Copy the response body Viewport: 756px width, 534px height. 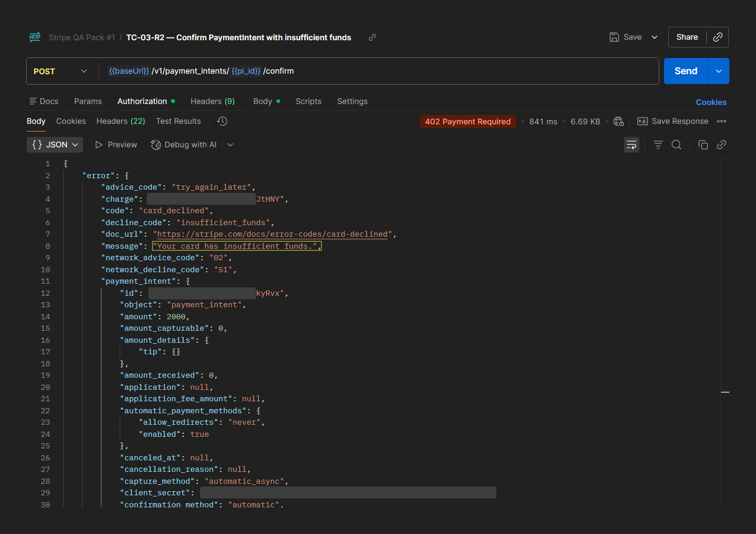pyautogui.click(x=703, y=145)
